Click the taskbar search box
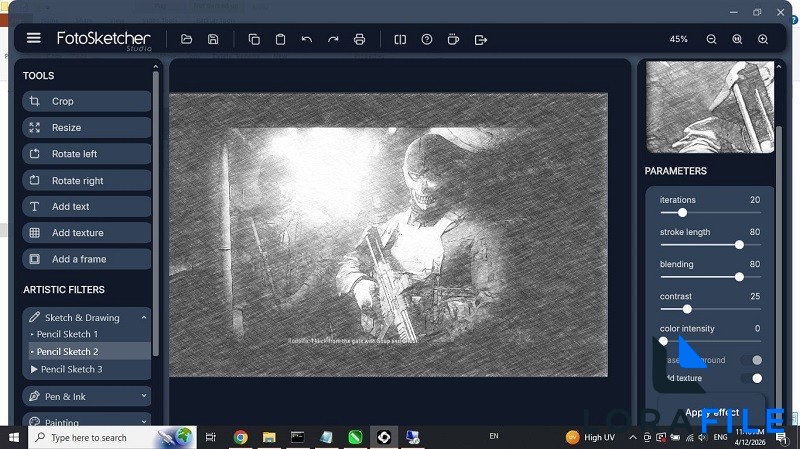This screenshot has width=800, height=449. 112,437
